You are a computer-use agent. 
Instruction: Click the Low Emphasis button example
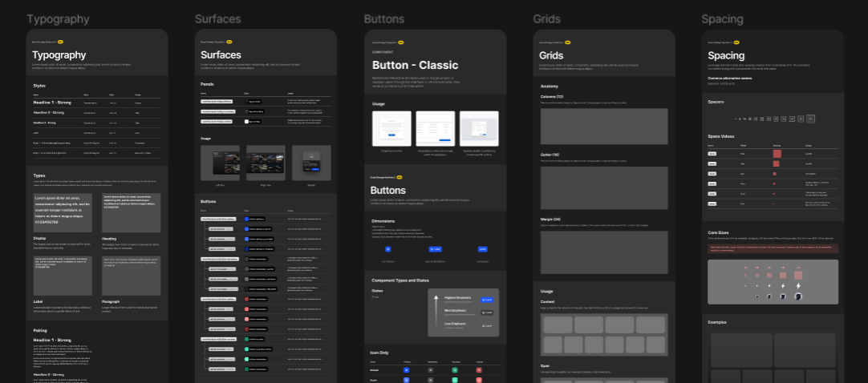point(487,326)
